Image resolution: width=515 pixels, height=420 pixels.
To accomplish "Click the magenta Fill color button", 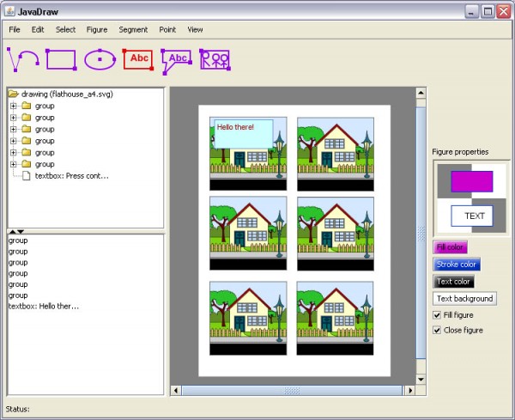I will 451,247.
